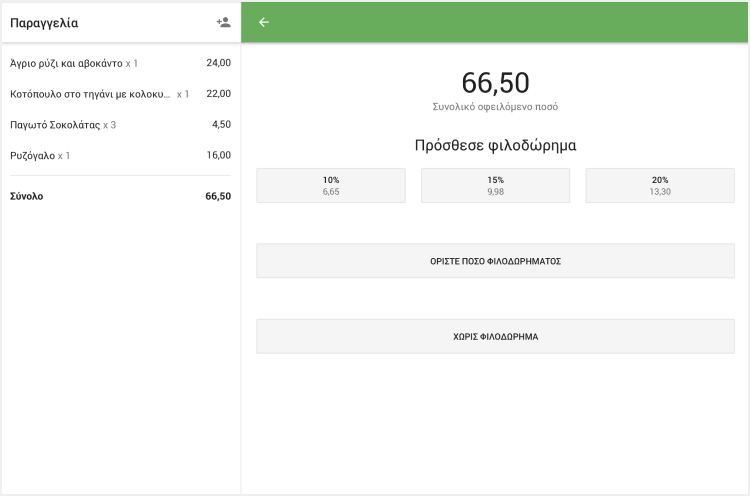Click the large 66,50 amount due
750x496 pixels.
[x=495, y=83]
